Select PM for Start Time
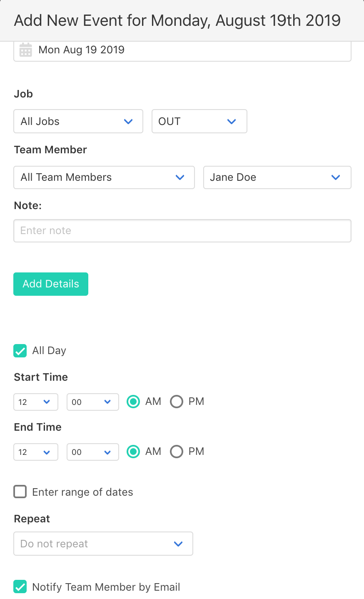The height and width of the screenshot is (599, 364). 177,402
